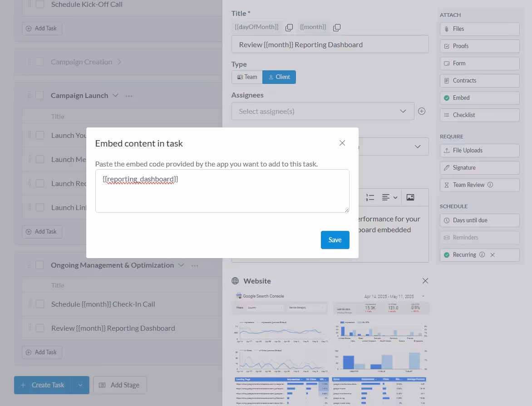
Task: Attach Files to the task
Action: [479, 29]
